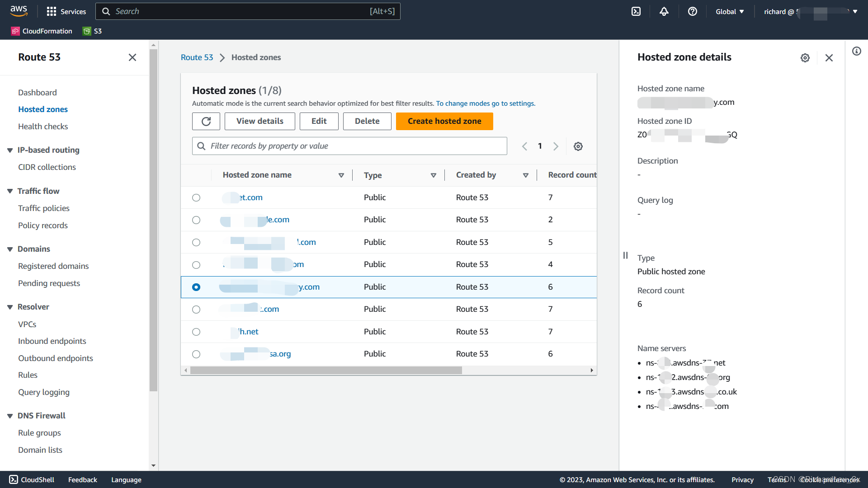Close the Route 53 navigation panel
868x488 pixels.
pyautogui.click(x=132, y=57)
